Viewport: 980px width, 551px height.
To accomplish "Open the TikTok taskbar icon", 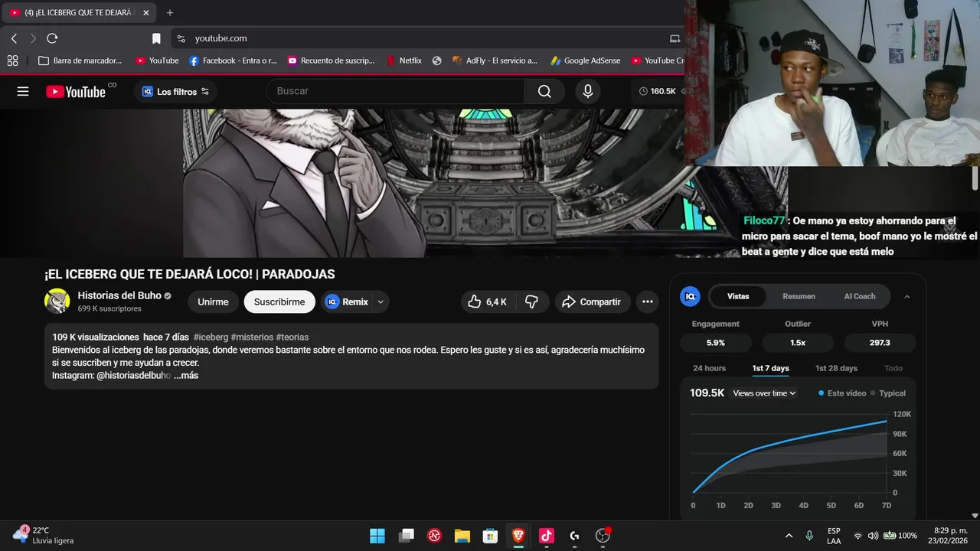I will pyautogui.click(x=546, y=536).
